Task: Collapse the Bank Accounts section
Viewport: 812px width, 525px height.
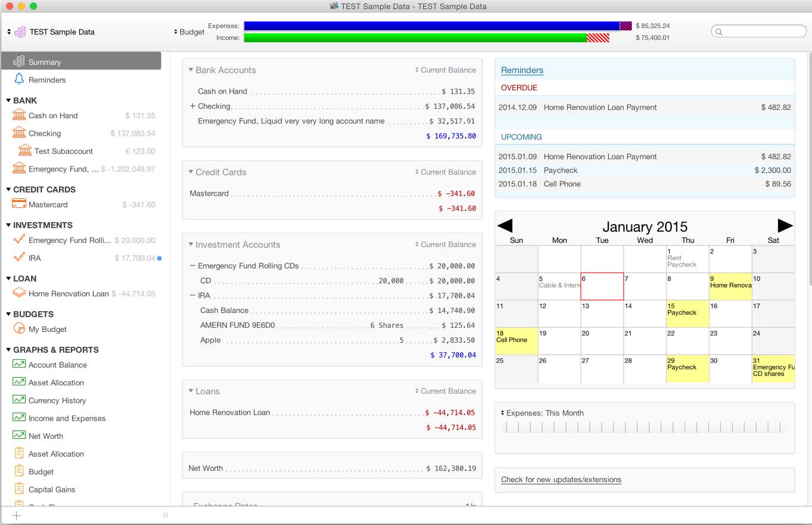Action: 191,70
